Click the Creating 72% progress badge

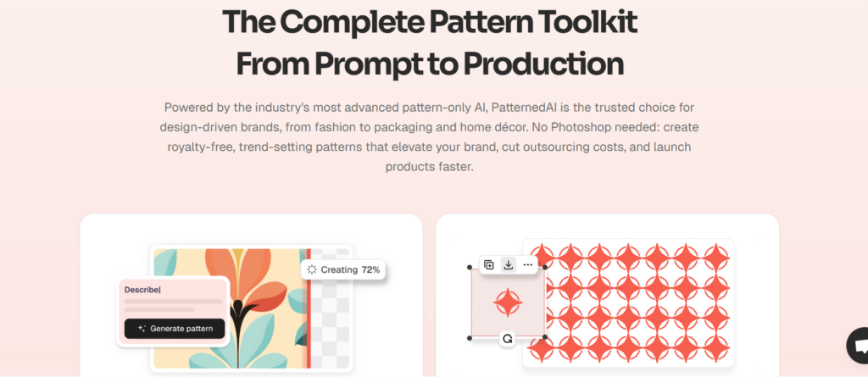coord(343,269)
